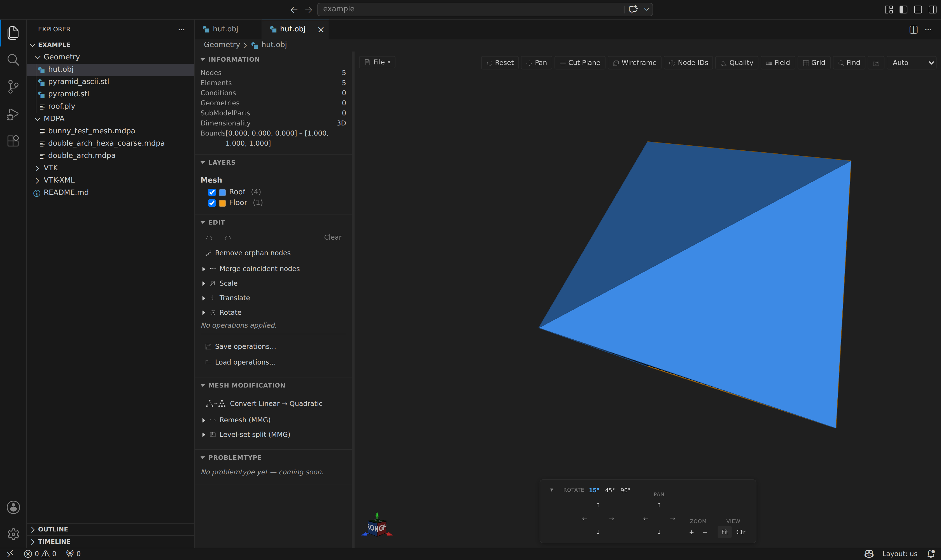Collapse the PROBLEMTYPE section
This screenshot has width=941, height=560.
pyautogui.click(x=231, y=457)
